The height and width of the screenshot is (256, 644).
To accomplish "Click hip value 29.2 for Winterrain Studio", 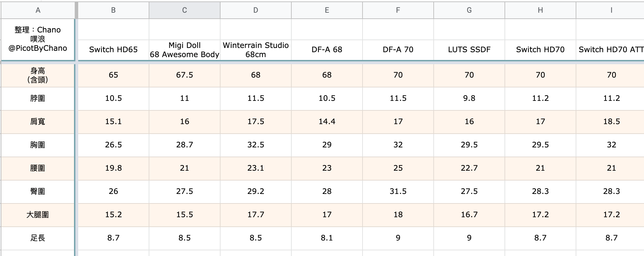I will coord(256,191).
